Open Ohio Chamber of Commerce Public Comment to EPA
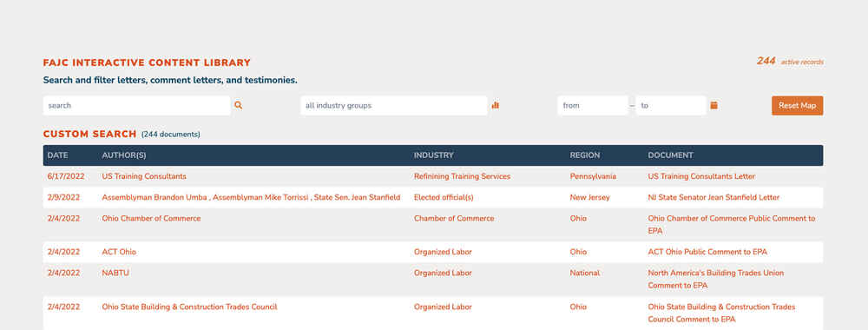 [x=731, y=224]
